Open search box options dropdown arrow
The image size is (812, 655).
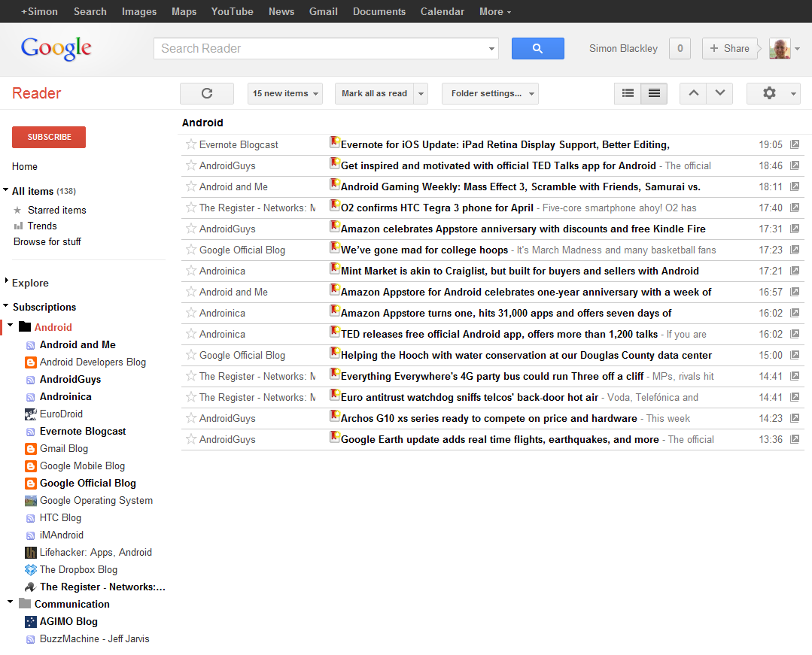491,49
